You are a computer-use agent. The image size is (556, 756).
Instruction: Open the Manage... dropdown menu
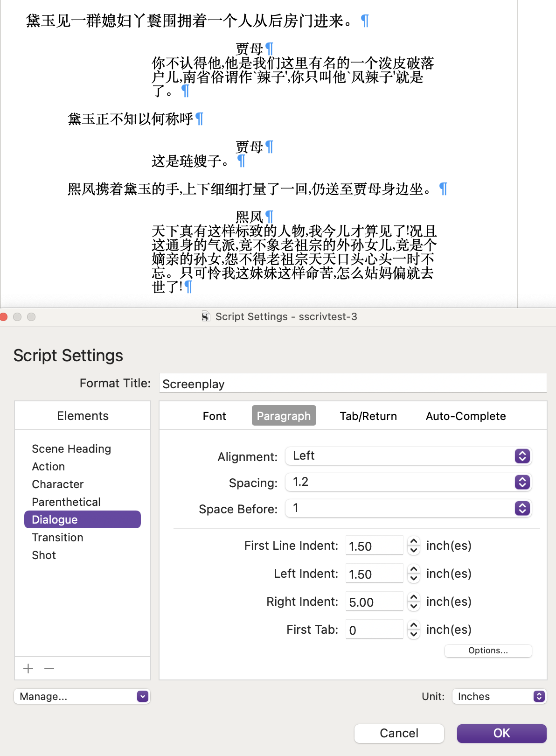click(82, 696)
